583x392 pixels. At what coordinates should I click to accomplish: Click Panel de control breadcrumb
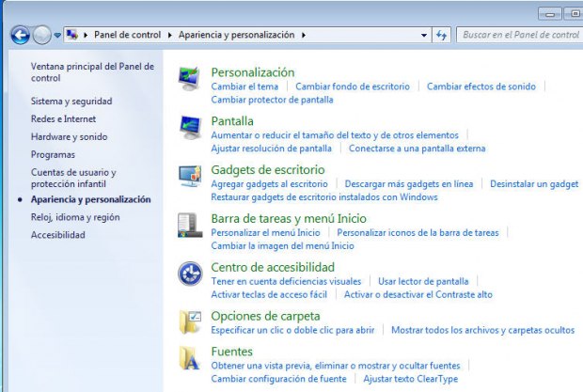(x=127, y=35)
